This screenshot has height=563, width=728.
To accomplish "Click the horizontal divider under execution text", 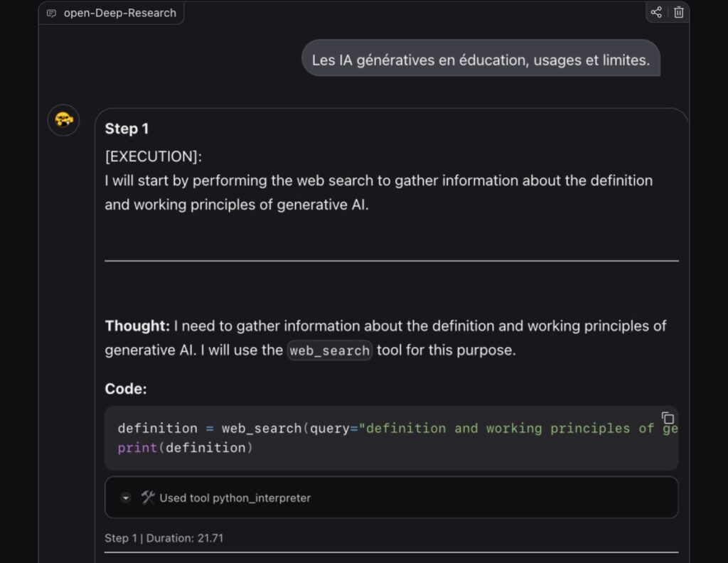I will tap(391, 261).
